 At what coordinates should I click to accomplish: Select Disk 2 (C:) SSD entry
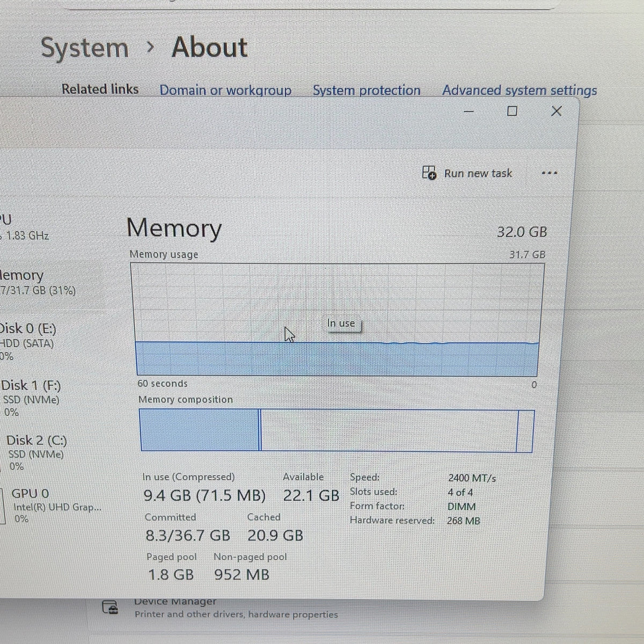[x=38, y=453]
